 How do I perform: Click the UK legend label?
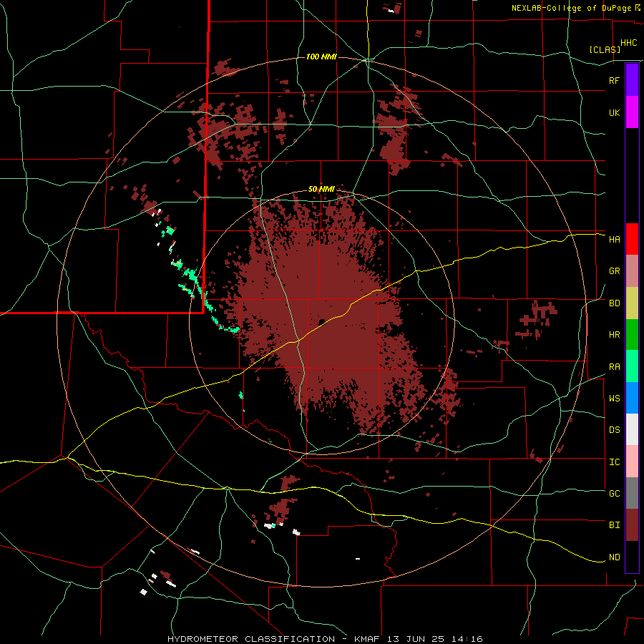tap(614, 112)
